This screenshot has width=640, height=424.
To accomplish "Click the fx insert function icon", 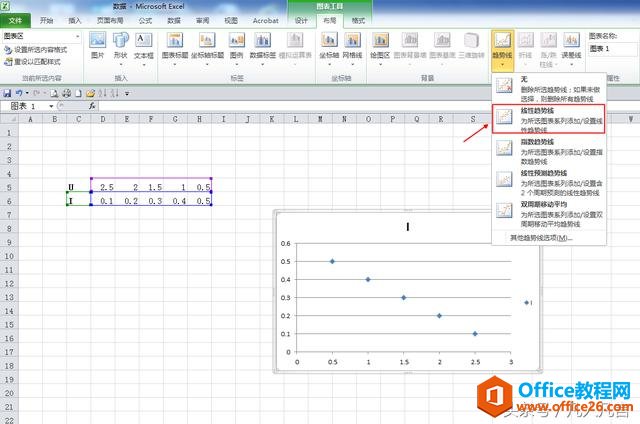I will [92, 106].
